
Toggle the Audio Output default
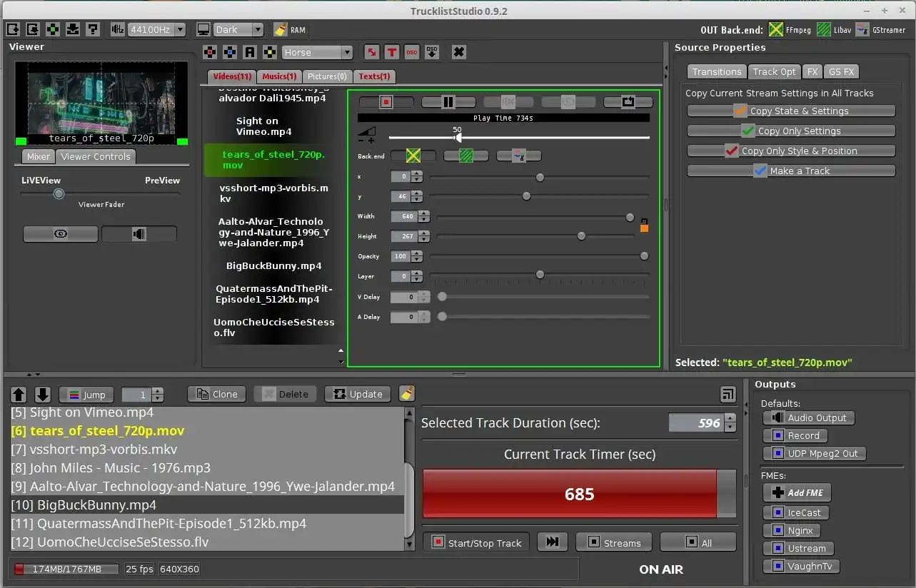point(808,417)
